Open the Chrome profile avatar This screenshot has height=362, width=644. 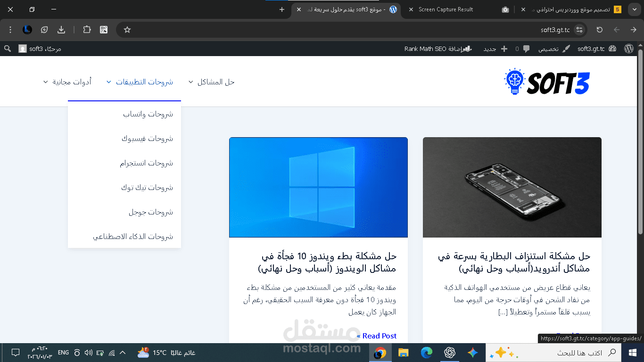coord(27,30)
